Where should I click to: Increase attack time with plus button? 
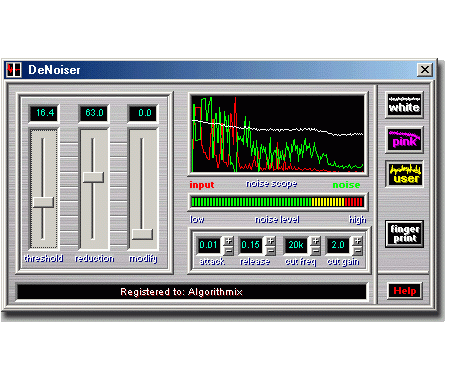click(228, 240)
